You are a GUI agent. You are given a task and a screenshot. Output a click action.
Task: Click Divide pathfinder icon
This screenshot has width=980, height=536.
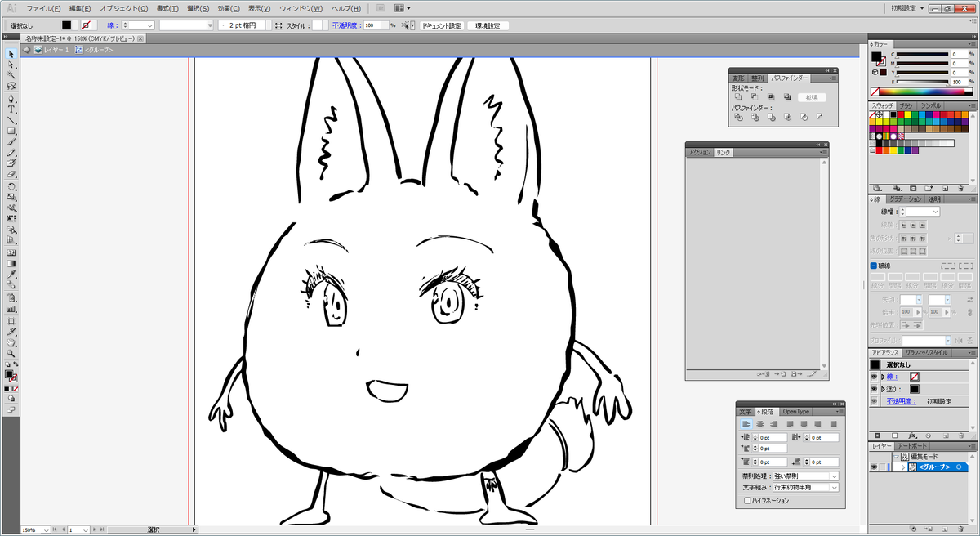click(x=739, y=117)
